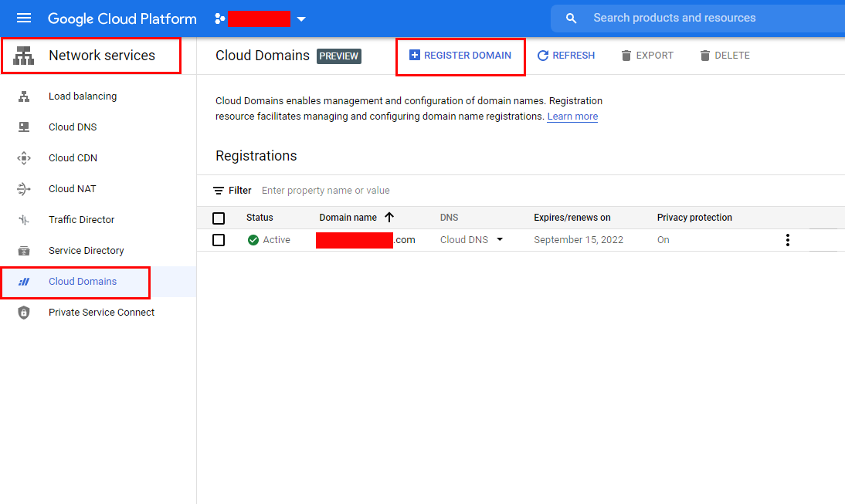
Task: Click the Cloud NAT icon
Action: click(24, 189)
